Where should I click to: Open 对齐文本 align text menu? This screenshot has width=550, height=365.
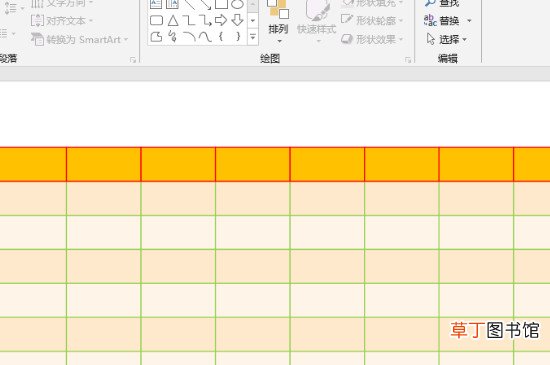point(62,21)
